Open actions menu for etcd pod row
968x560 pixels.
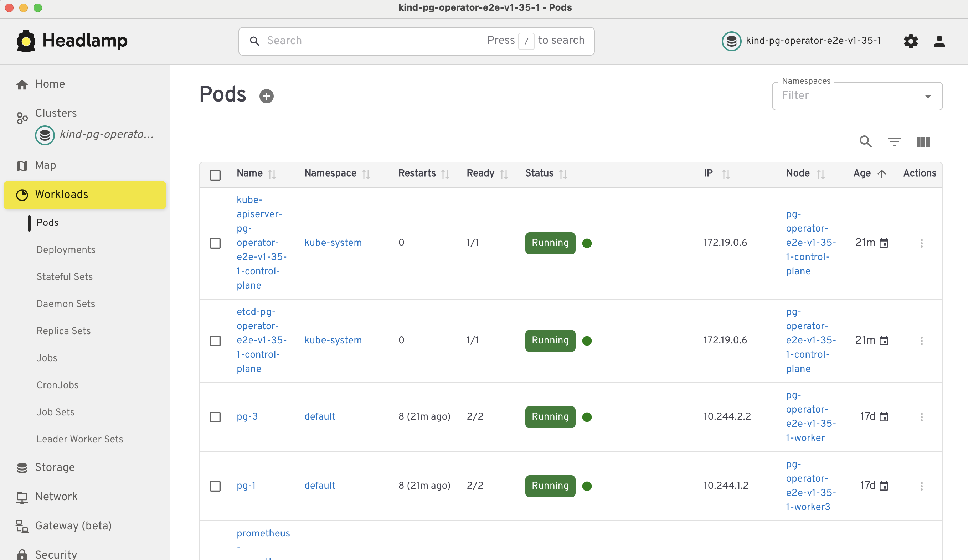[921, 341]
